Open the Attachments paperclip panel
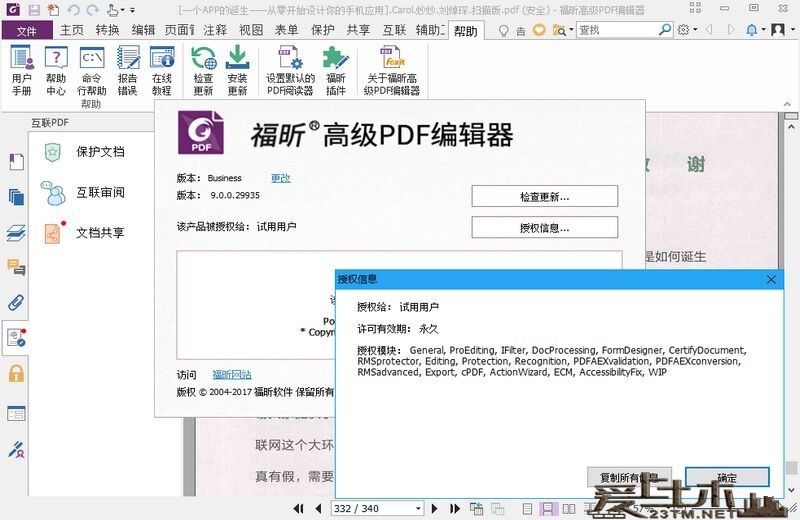800x520 pixels. point(16,303)
